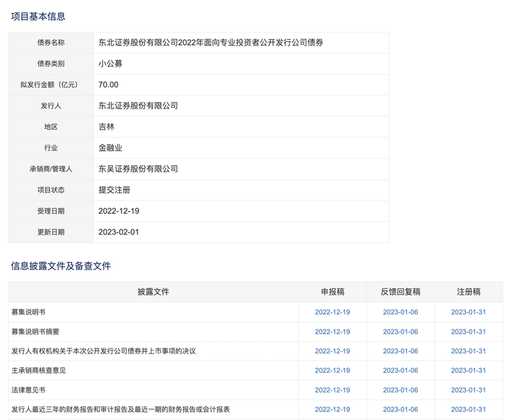
Task: Click the 债券名称 label cell
Action: tap(51, 43)
